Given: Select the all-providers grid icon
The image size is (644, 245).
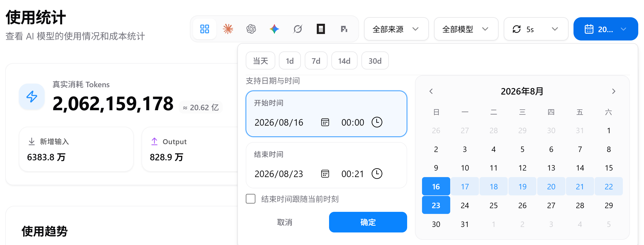Looking at the screenshot, I should point(204,29).
